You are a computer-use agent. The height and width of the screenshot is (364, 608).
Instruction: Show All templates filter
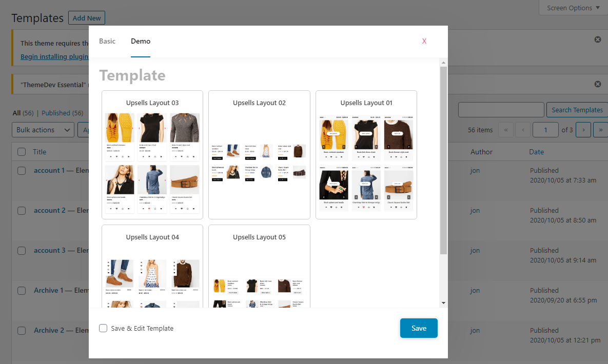click(x=16, y=113)
